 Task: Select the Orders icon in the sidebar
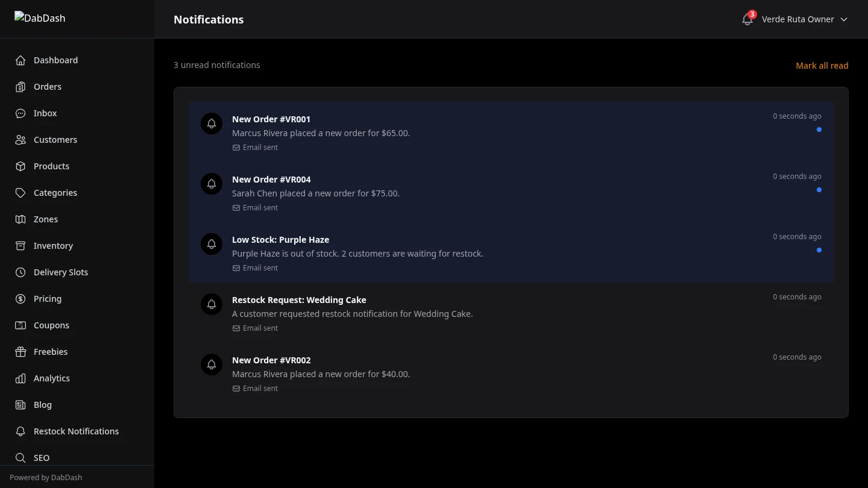(x=20, y=87)
